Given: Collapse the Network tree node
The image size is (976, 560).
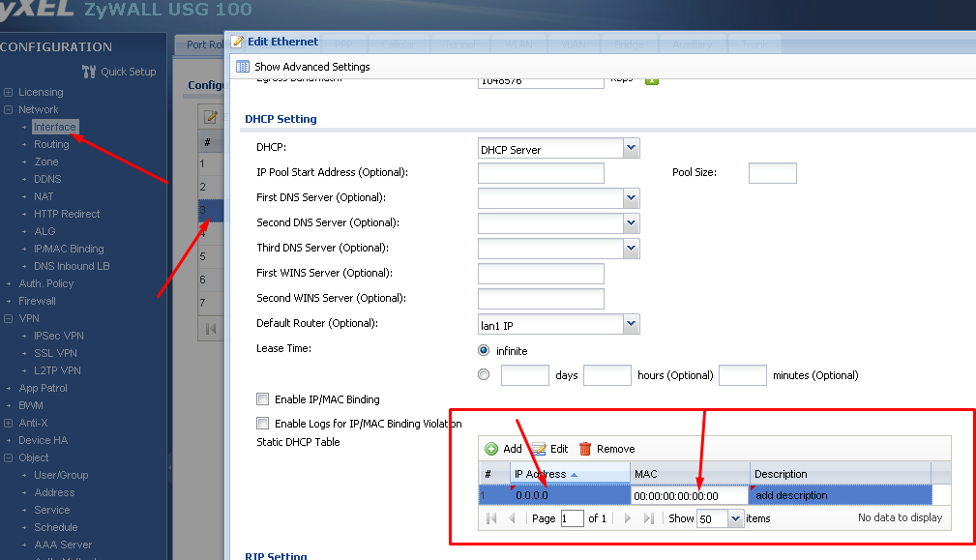Looking at the screenshot, I should point(8,109).
